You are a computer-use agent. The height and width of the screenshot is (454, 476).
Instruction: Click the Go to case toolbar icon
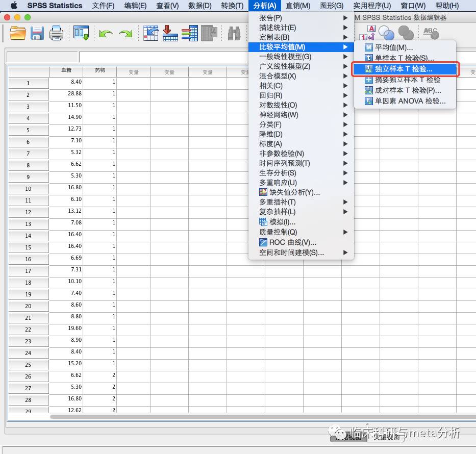click(x=151, y=33)
